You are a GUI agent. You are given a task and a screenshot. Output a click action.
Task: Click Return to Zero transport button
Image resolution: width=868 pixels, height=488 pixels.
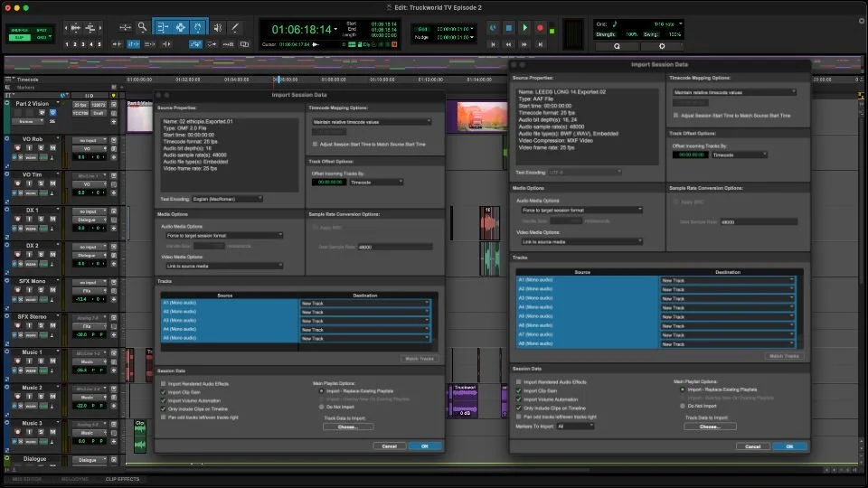pyautogui.click(x=494, y=44)
